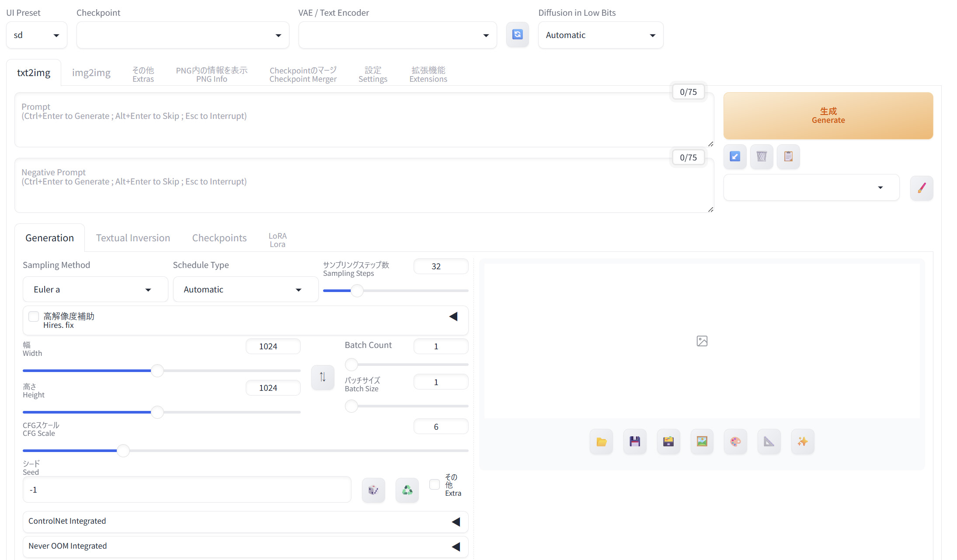Tick the seed Extra checkbox

click(434, 484)
